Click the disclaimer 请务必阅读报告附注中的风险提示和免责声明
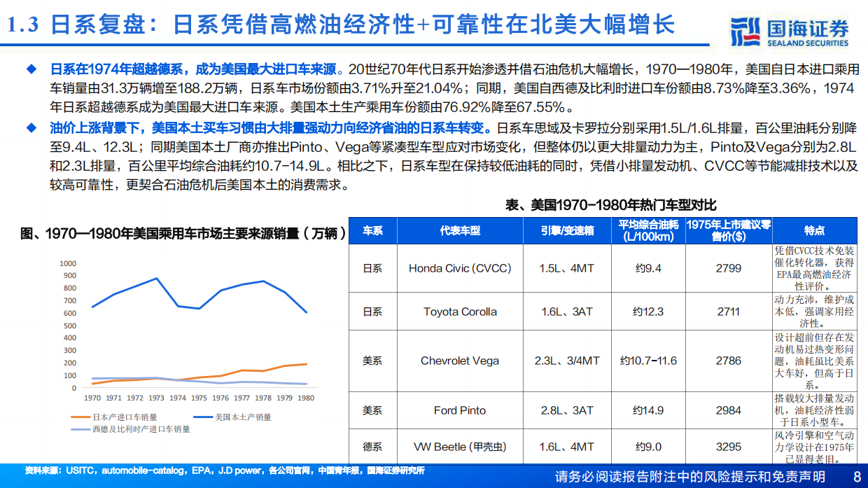Viewport: 868px width, 488px height. pyautogui.click(x=690, y=477)
